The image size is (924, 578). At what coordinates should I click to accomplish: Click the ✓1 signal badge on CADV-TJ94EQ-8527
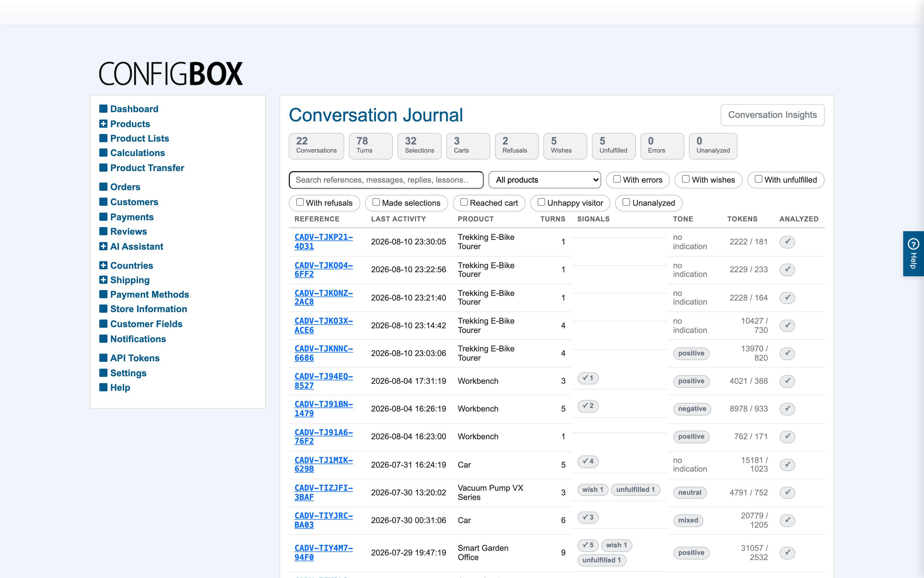[588, 378]
